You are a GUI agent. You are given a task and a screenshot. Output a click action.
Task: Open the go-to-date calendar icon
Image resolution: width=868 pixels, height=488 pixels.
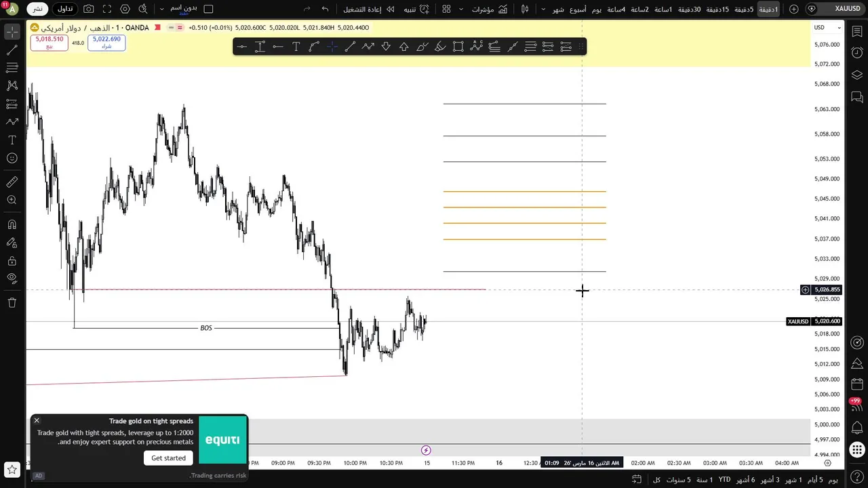tap(637, 479)
